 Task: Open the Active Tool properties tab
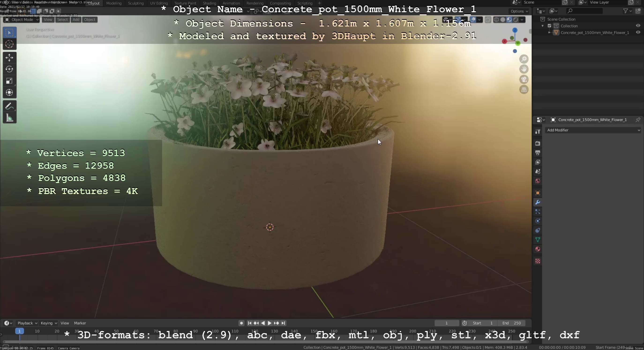tap(538, 131)
